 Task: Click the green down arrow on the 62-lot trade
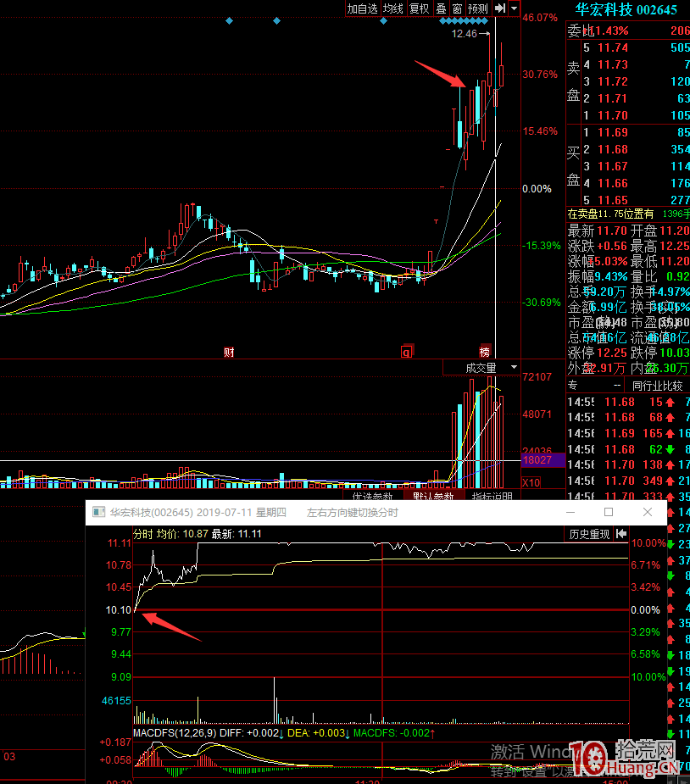click(x=670, y=449)
